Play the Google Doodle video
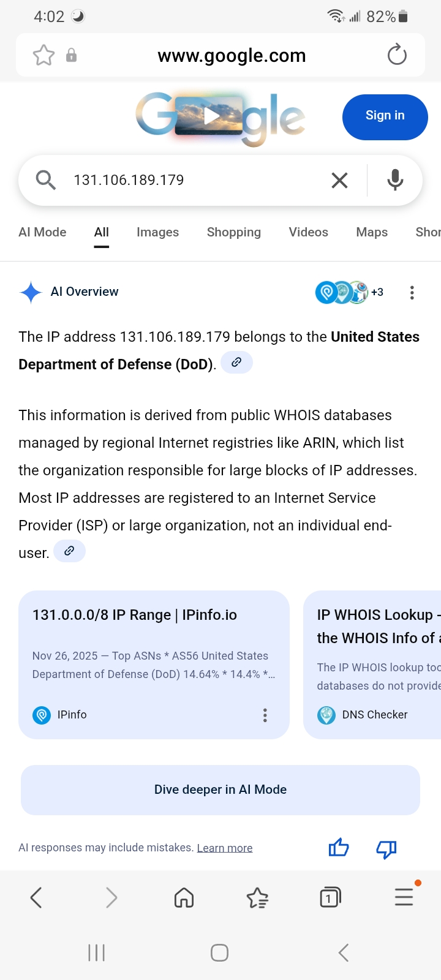Image resolution: width=441 pixels, height=980 pixels. (211, 116)
